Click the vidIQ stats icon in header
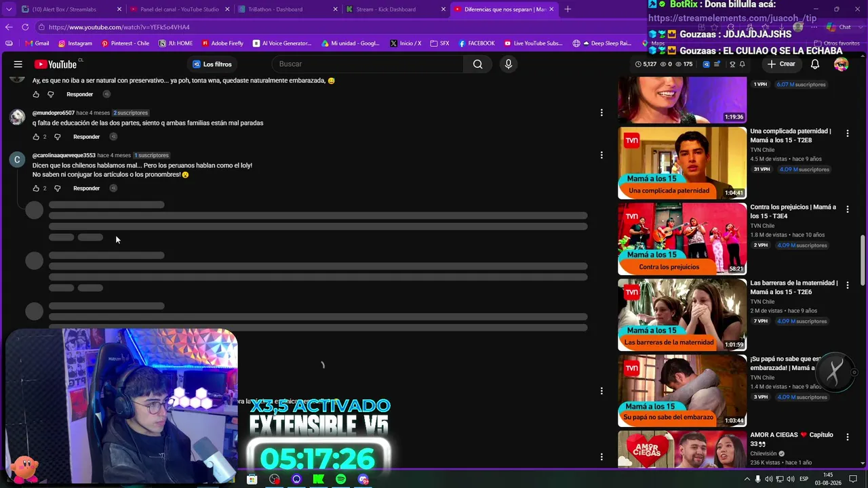This screenshot has width=868, height=488. click(706, 64)
